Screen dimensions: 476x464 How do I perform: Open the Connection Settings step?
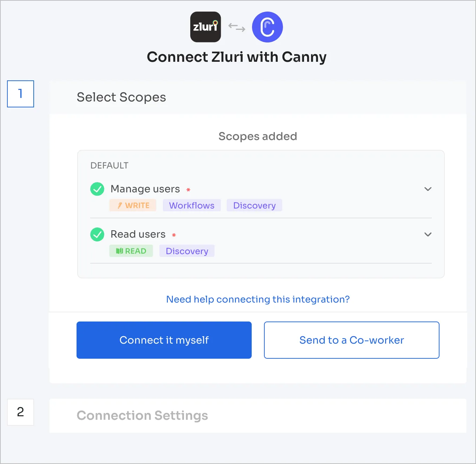click(258, 416)
